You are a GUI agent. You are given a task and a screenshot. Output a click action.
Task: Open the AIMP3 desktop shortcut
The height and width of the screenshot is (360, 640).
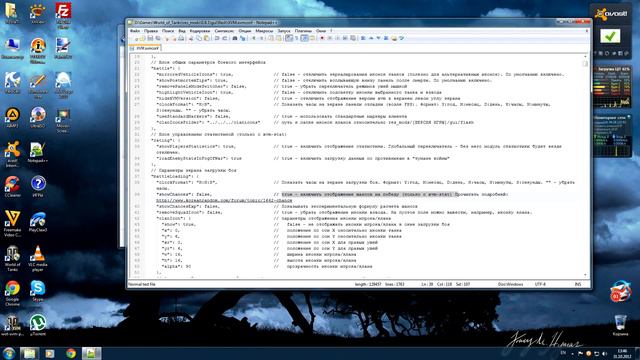[x=12, y=118]
